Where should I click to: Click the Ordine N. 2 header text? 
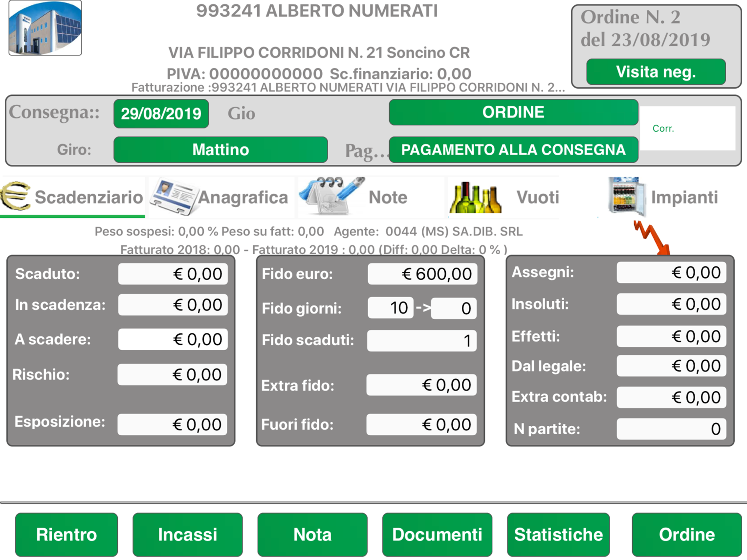[631, 17]
